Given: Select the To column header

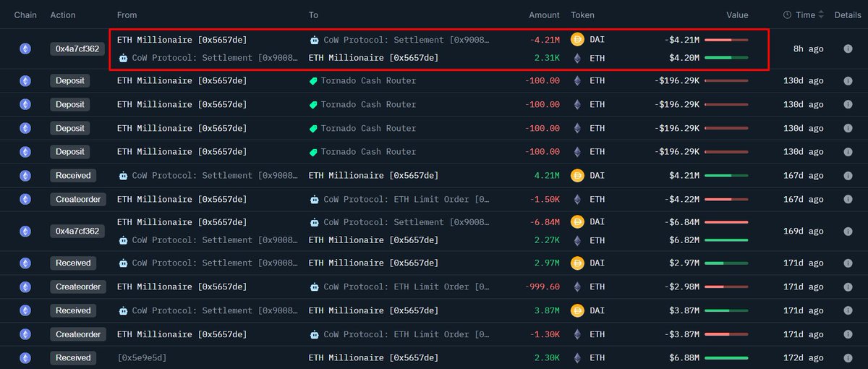Looking at the screenshot, I should click(313, 15).
